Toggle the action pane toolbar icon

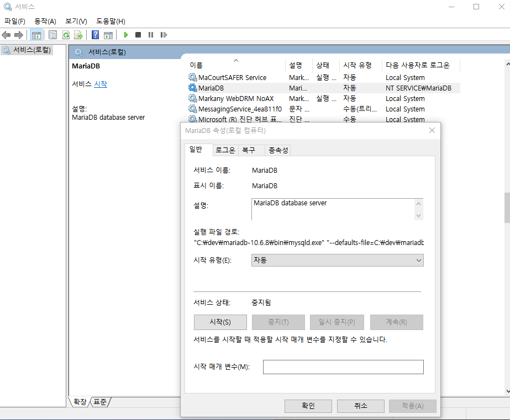click(x=108, y=35)
